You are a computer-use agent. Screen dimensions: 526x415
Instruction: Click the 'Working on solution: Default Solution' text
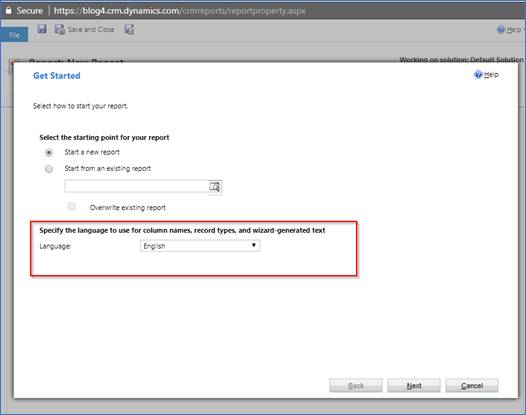coord(461,59)
